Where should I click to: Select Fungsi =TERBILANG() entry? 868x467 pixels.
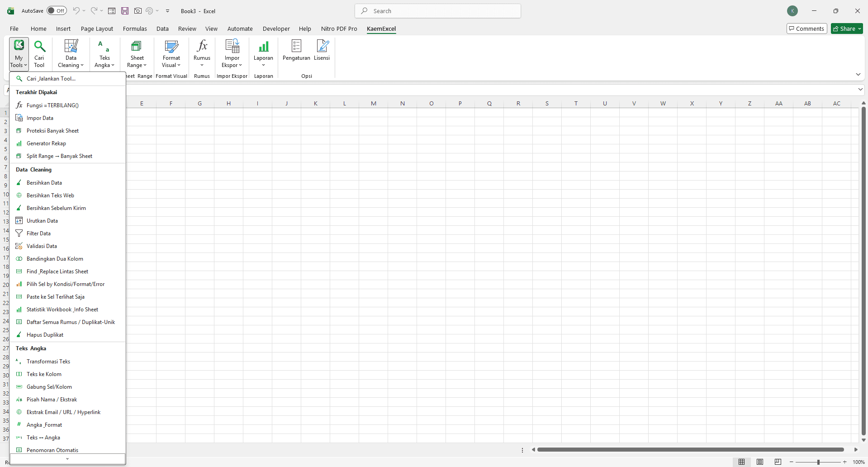click(67, 105)
